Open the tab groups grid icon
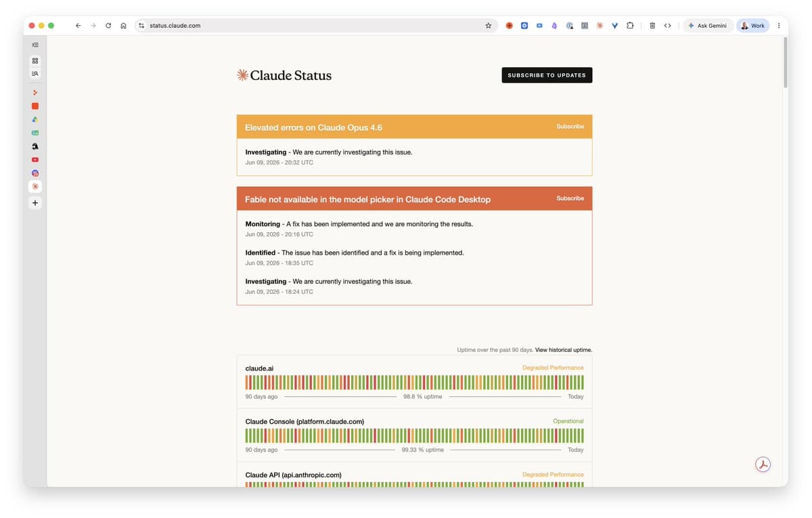The width and height of the screenshot is (812, 518). click(x=35, y=60)
